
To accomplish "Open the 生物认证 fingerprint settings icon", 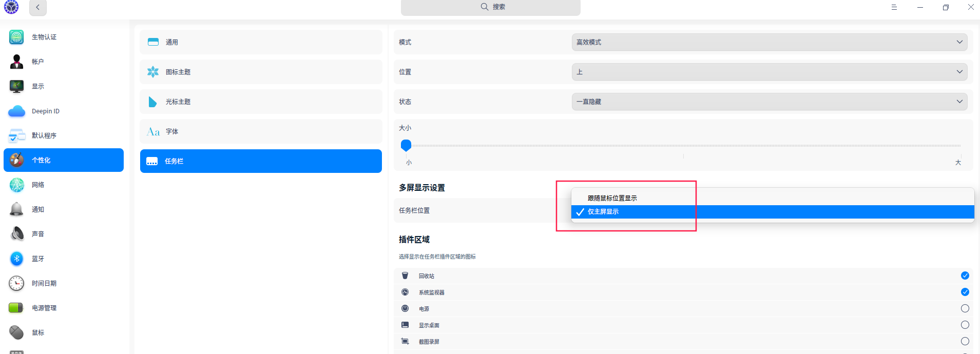I will 16,37.
